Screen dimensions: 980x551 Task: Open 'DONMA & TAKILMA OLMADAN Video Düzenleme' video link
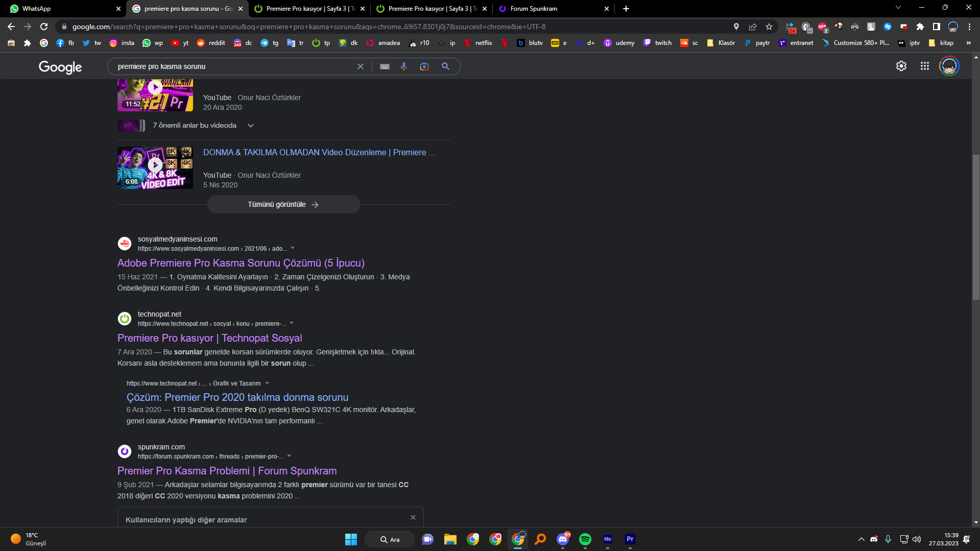319,153
